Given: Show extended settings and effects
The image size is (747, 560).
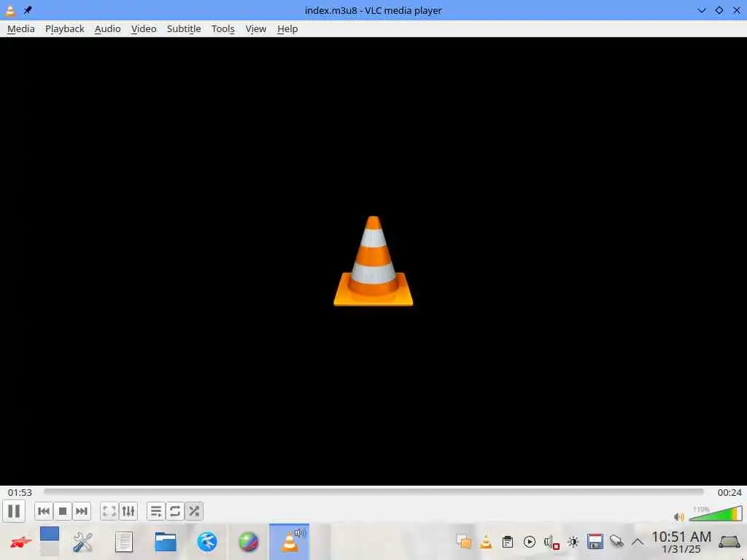Looking at the screenshot, I should [128, 511].
